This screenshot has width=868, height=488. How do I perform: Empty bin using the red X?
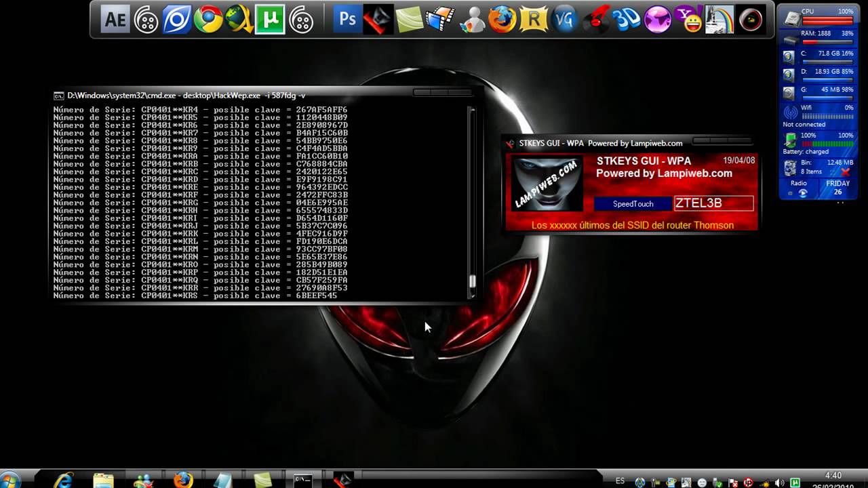point(845,172)
